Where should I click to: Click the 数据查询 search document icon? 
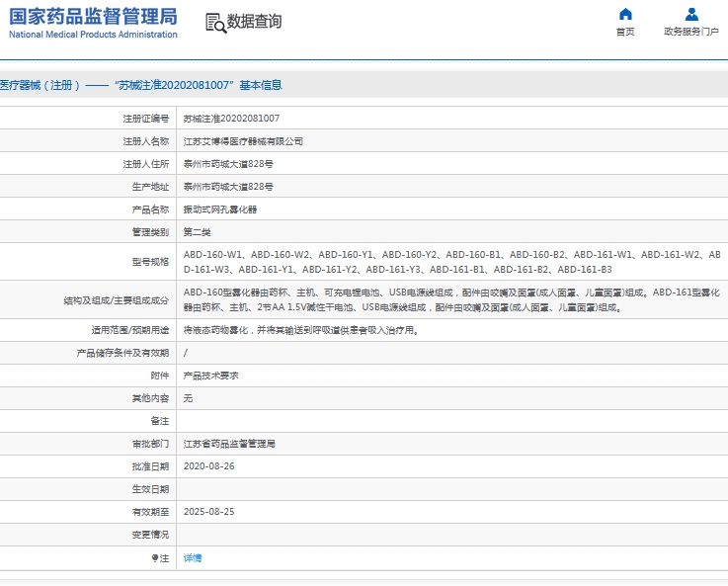point(216,23)
